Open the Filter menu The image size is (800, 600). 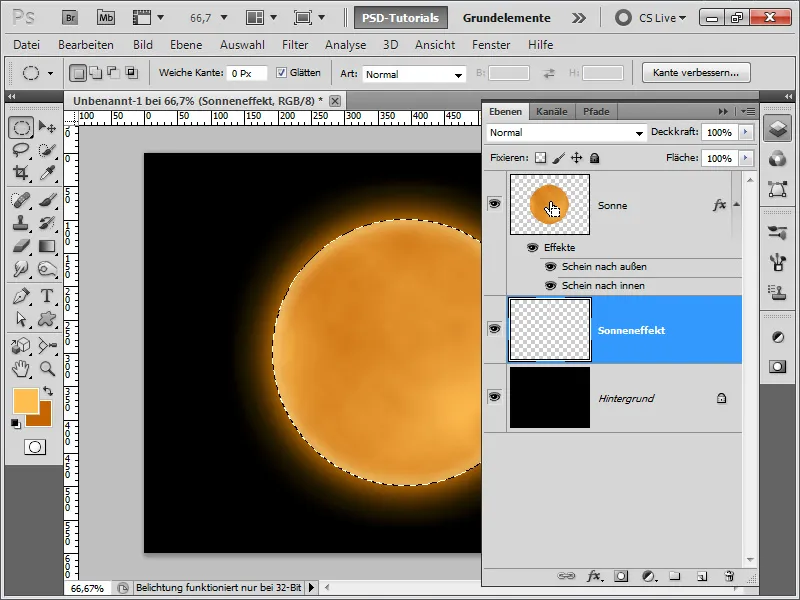(295, 45)
